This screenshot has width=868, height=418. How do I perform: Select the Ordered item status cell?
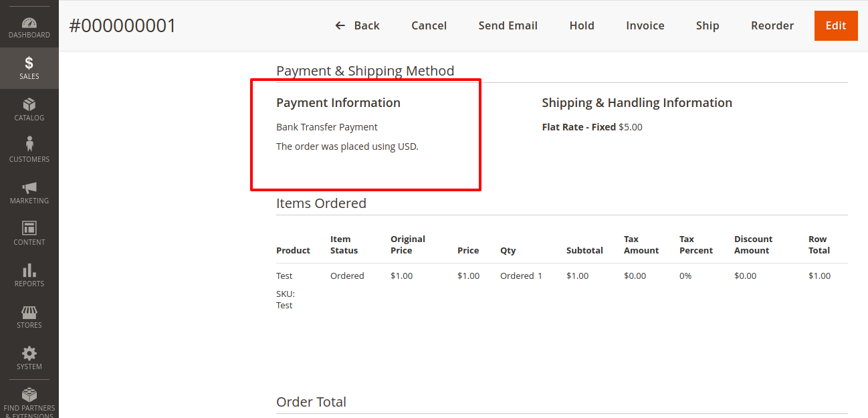point(347,276)
